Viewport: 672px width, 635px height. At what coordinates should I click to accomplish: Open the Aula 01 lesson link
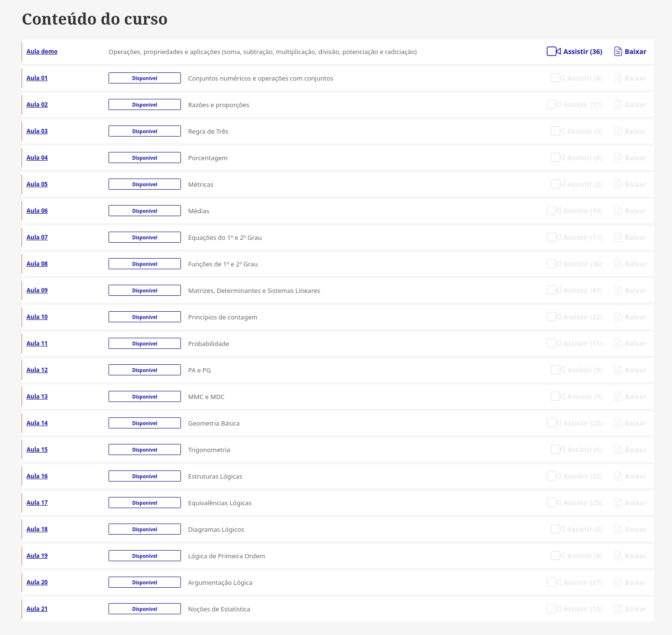coord(37,78)
